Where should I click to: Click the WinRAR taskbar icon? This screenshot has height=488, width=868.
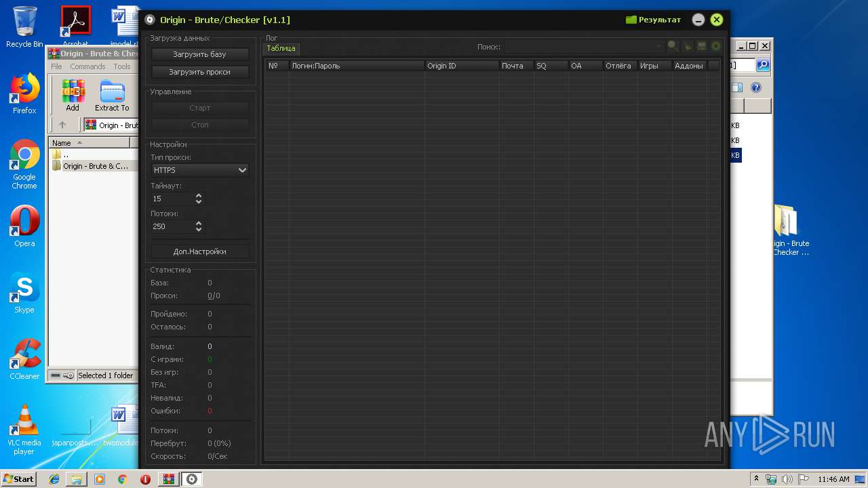click(169, 479)
